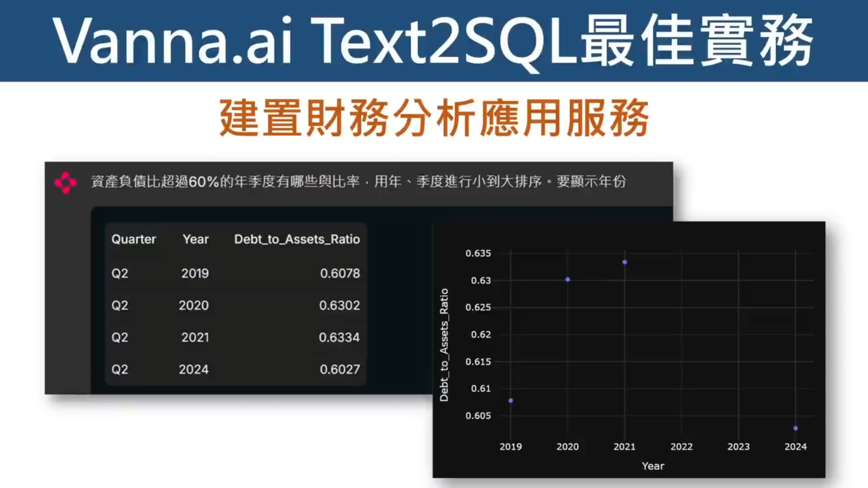Click the 2020 data point on chart
Viewport: 868px width, 488px height.
[x=567, y=280]
